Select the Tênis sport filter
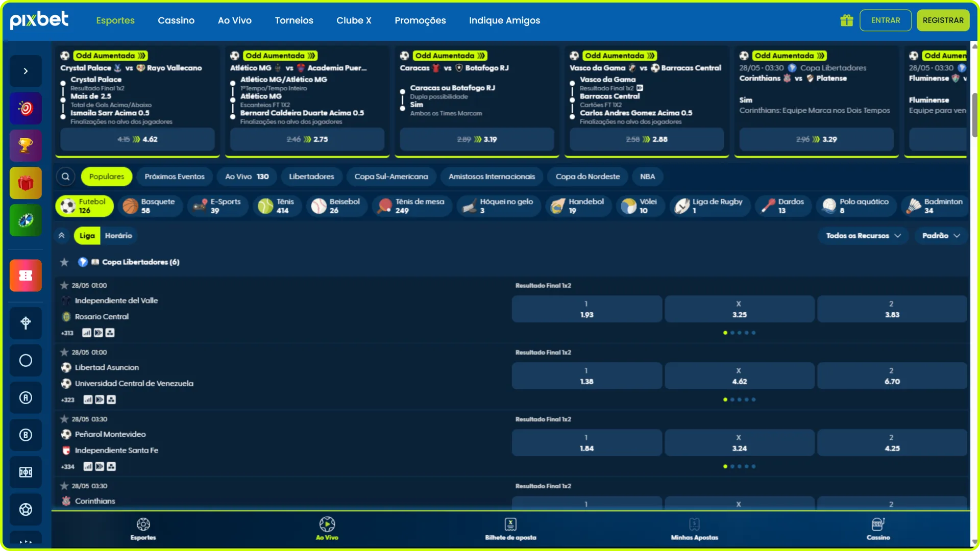 (277, 206)
